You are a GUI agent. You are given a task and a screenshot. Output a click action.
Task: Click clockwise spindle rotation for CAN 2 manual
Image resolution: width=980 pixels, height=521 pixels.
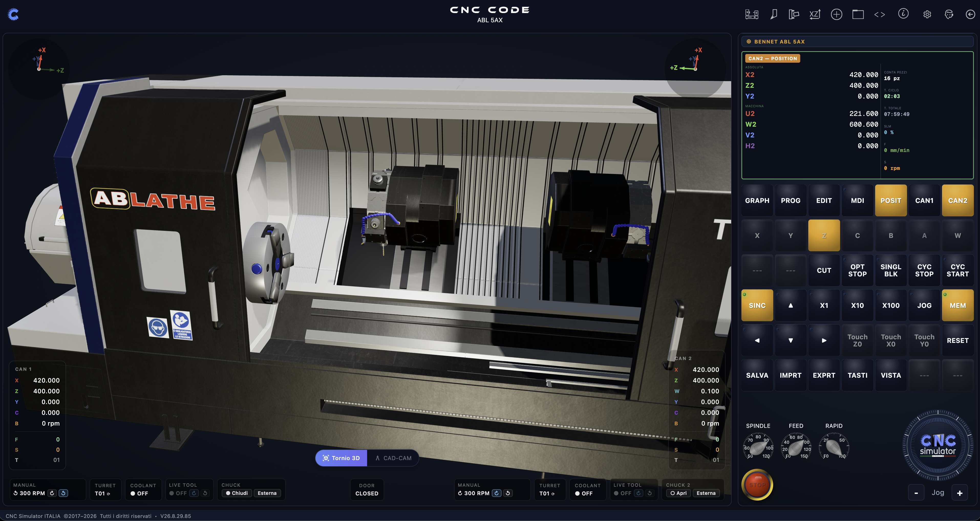tap(496, 493)
